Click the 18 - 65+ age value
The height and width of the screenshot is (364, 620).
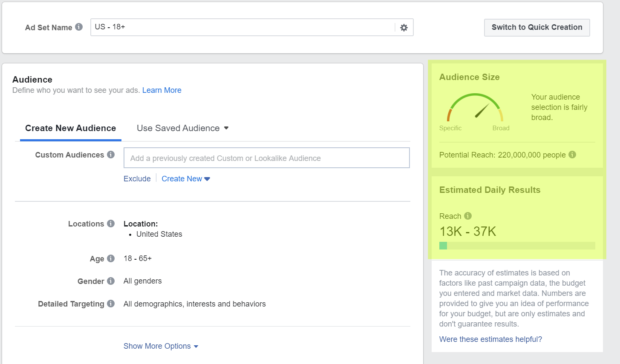(x=138, y=258)
